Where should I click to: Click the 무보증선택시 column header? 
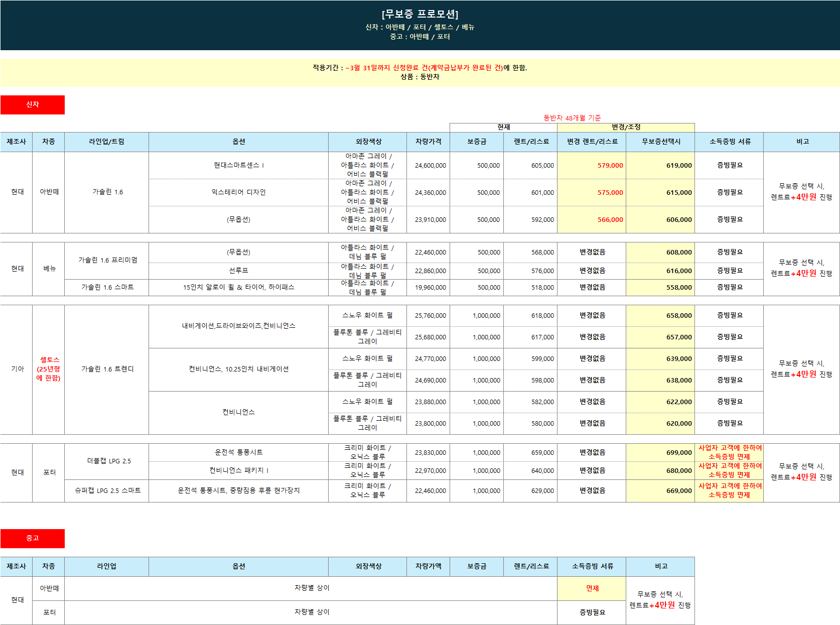click(660, 142)
